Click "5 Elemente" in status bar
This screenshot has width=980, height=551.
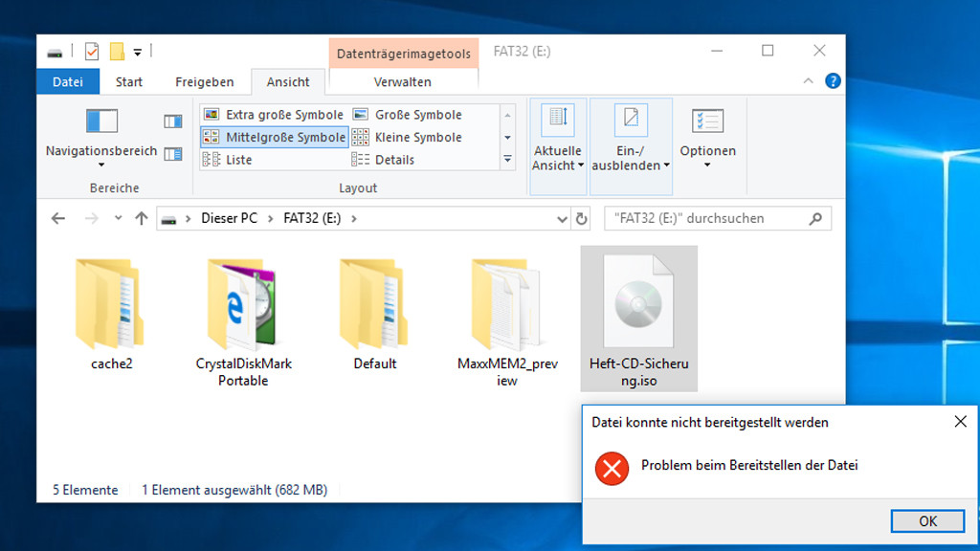coord(85,490)
